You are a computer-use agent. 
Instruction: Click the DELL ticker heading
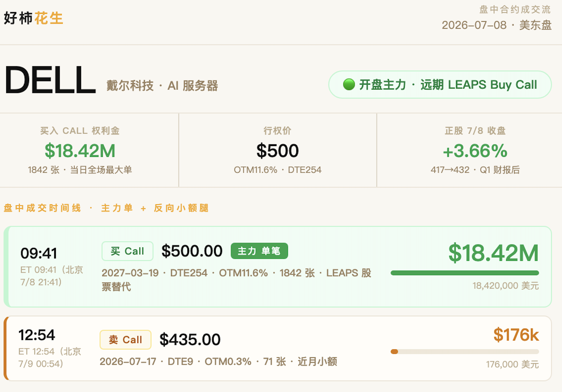tap(50, 80)
